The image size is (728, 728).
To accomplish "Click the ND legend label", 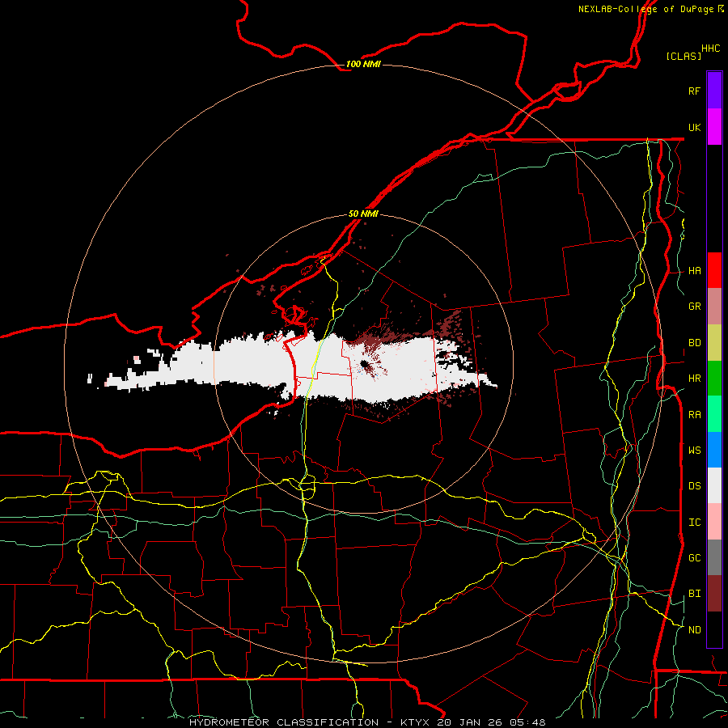I will [x=694, y=630].
